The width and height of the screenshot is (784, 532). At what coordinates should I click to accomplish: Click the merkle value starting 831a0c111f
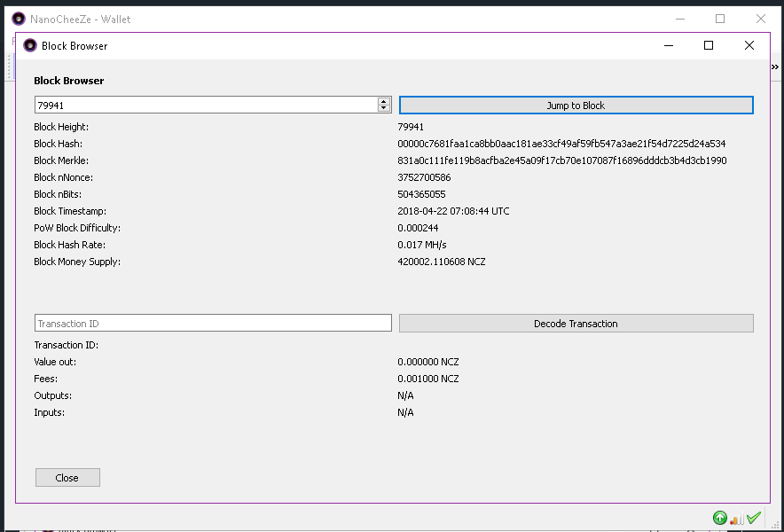[562, 160]
